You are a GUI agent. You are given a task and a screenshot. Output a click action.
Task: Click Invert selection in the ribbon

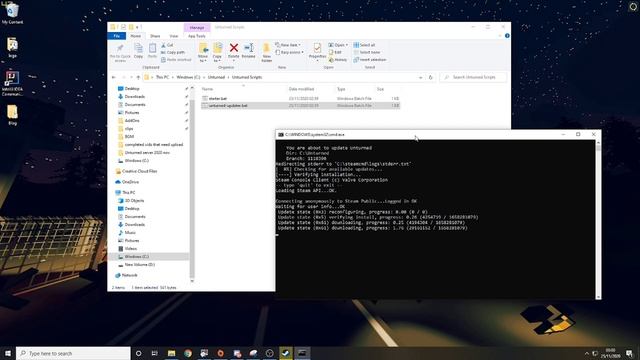[x=370, y=60]
